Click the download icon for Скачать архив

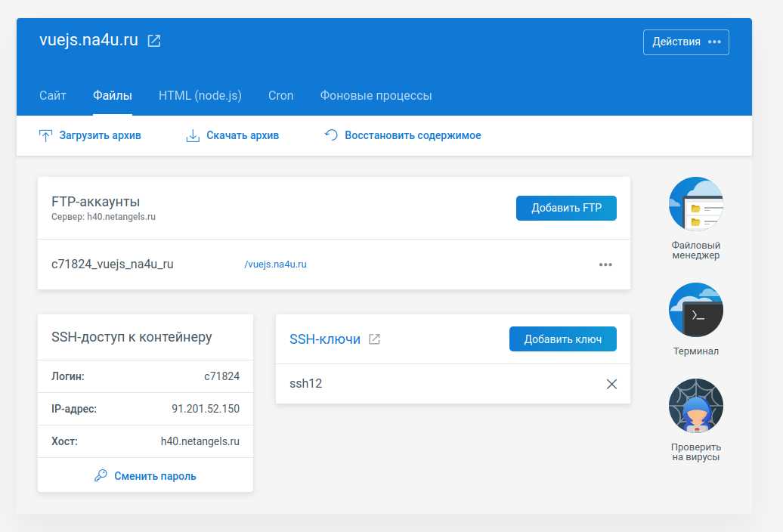193,135
